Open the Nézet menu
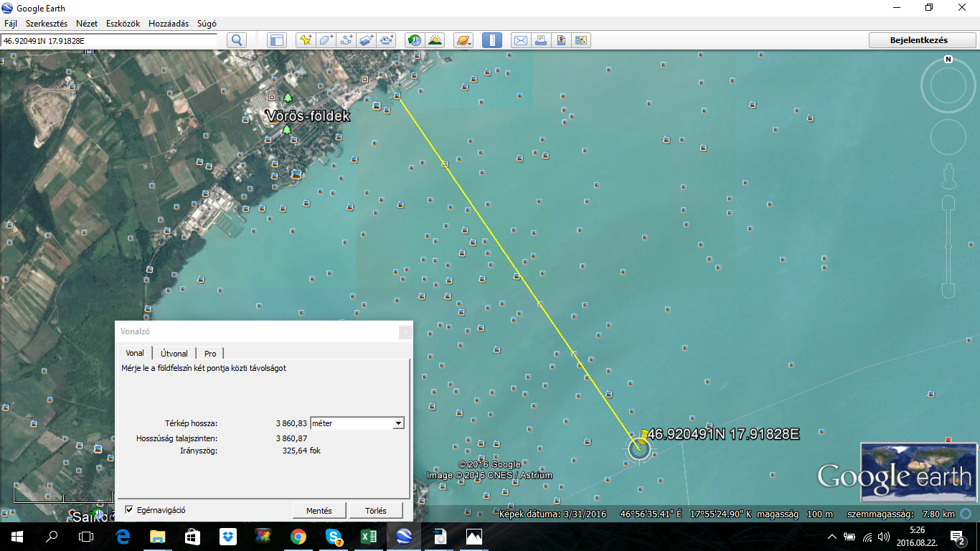The height and width of the screenshot is (551, 980). (x=87, y=24)
